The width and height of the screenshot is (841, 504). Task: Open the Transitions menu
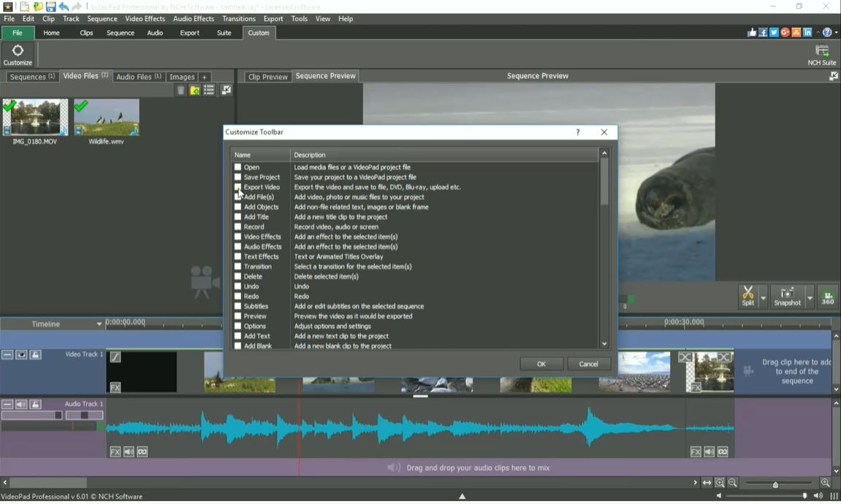click(239, 19)
